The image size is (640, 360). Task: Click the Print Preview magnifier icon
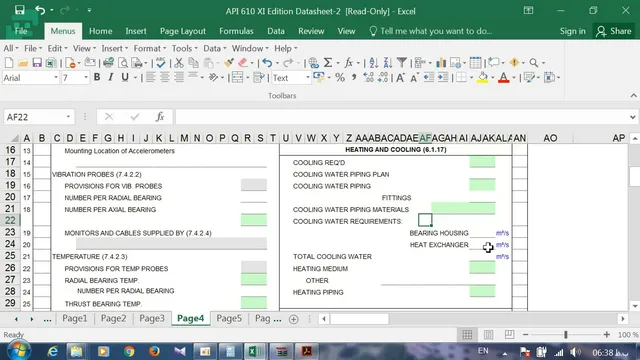(123, 62)
